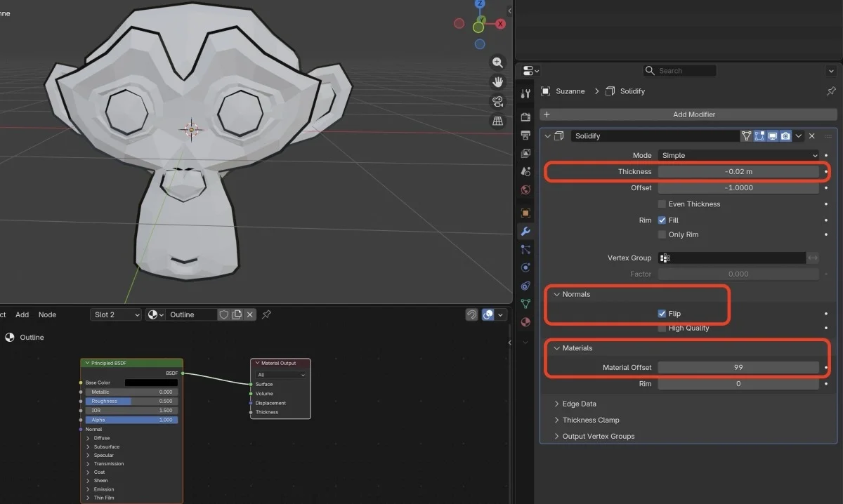The width and height of the screenshot is (843, 504).
Task: Open the browse material dropdown
Action: click(x=155, y=314)
